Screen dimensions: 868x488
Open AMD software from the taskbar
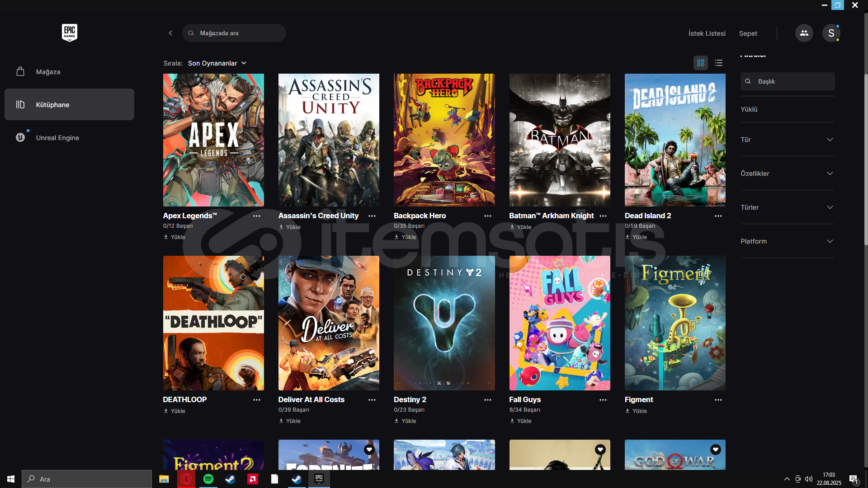click(252, 479)
